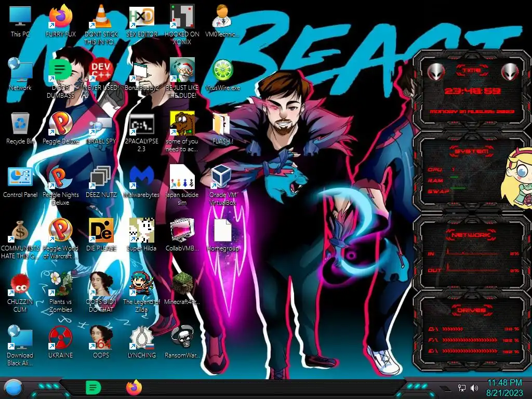The height and width of the screenshot is (399, 532).
Task: Click the right alien head in TIME widget
Action: [x=510, y=72]
